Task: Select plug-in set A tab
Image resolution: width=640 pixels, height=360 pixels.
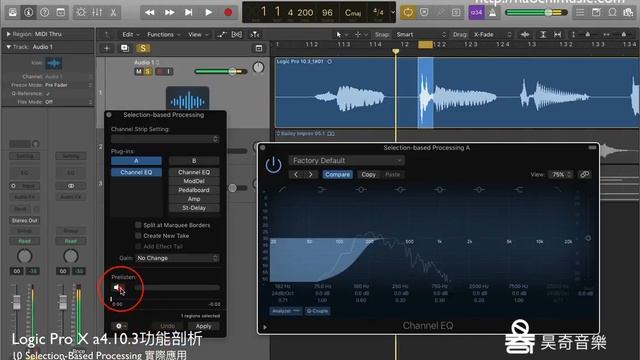Action: tap(136, 161)
